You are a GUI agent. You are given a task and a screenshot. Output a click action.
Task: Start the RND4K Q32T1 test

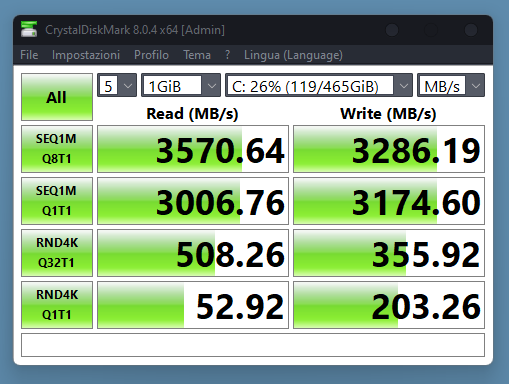57,253
